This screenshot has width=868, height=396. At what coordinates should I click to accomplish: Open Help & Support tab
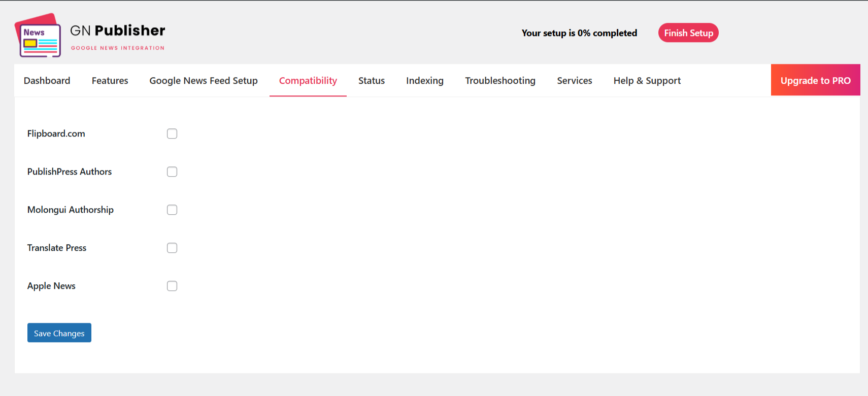coord(647,81)
